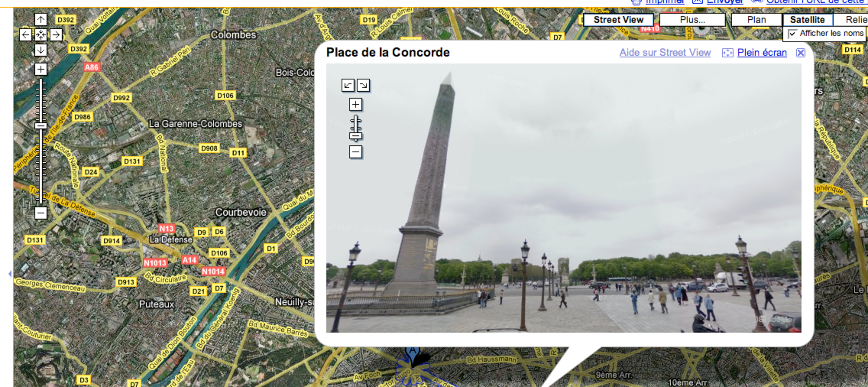868x387 pixels.
Task: Open the Plus... dropdown menu
Action: (x=692, y=20)
